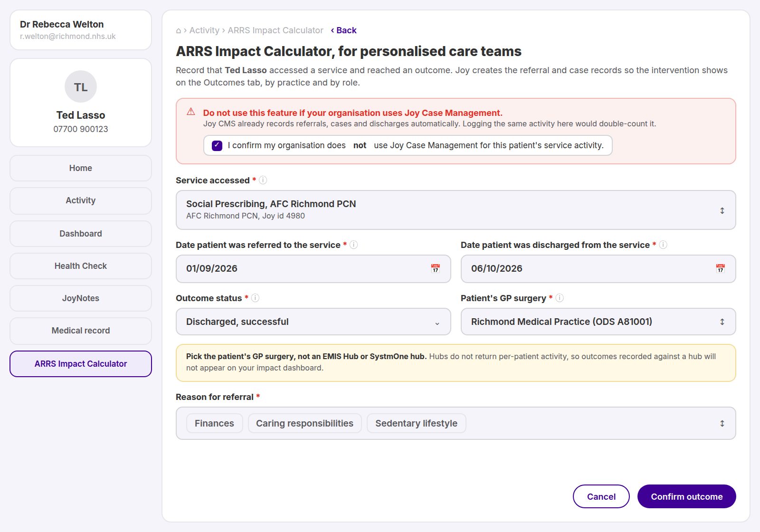Untick the Joy Case Management confirmation checkbox
This screenshot has width=760, height=532.
point(217,145)
